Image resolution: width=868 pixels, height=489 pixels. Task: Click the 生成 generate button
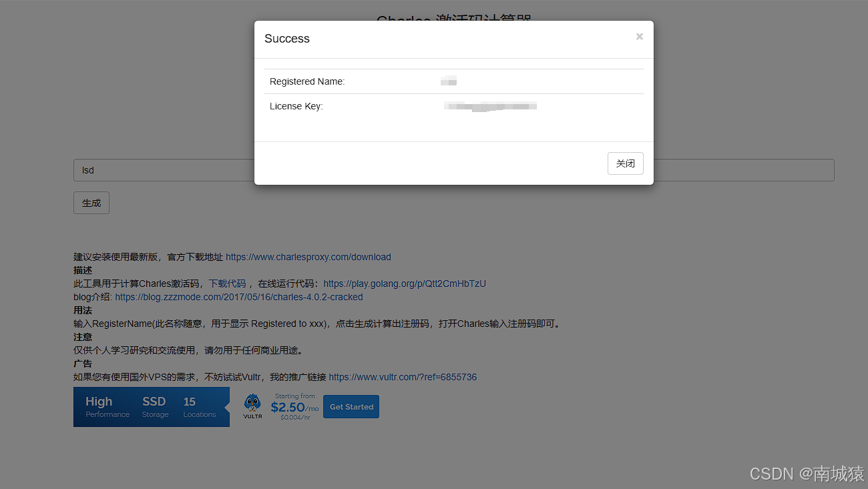click(91, 203)
